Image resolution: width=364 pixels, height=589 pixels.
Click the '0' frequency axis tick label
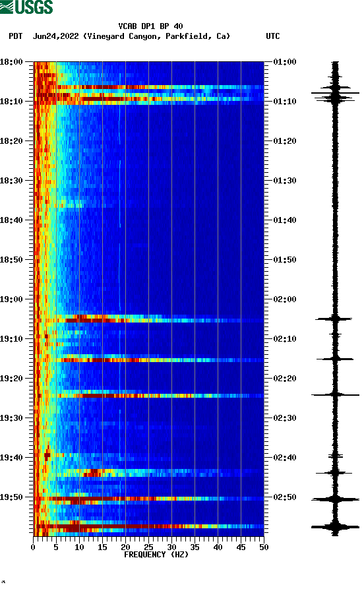(33, 547)
